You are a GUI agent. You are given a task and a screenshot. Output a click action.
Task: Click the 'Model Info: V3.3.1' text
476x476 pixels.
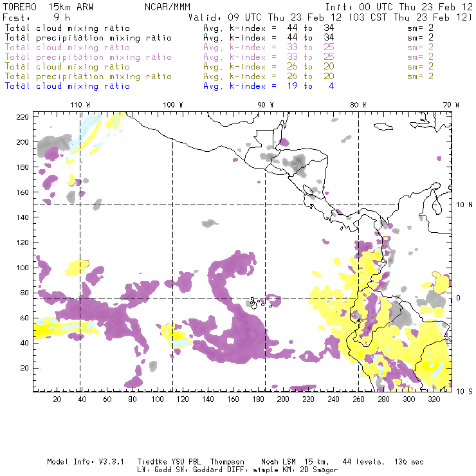pyautogui.click(x=86, y=462)
